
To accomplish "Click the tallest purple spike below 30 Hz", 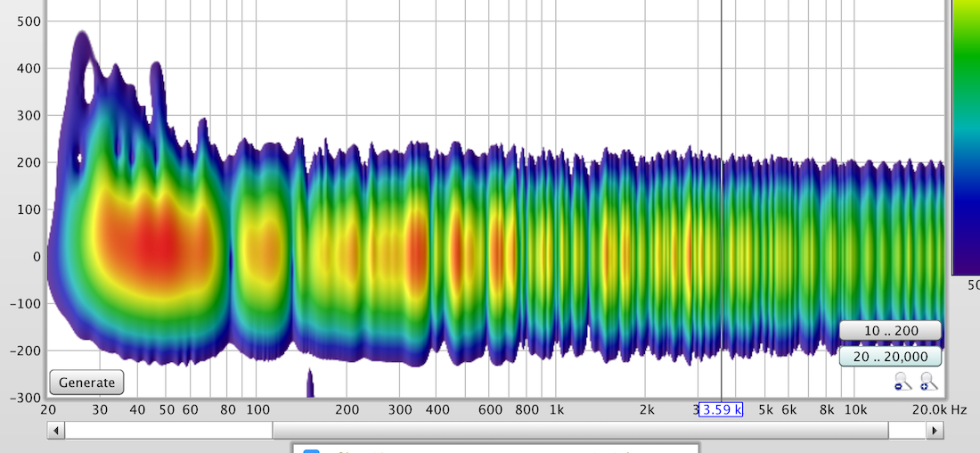I will (82, 45).
